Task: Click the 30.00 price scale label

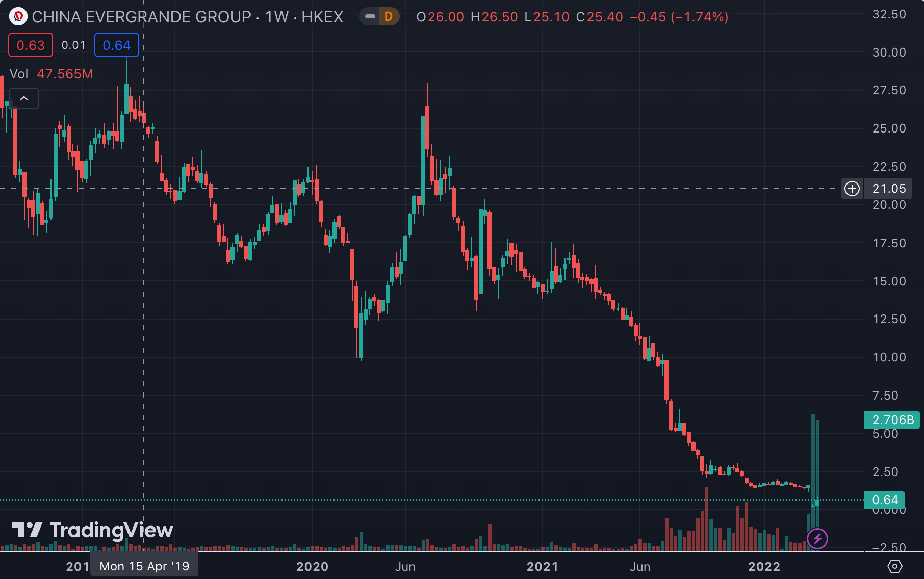Action: [889, 52]
